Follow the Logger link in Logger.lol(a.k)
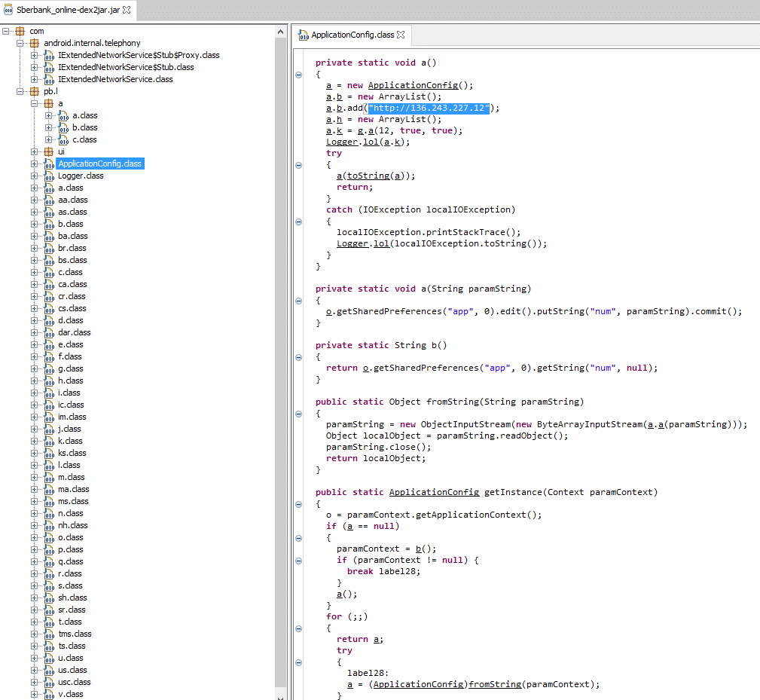 [x=342, y=142]
